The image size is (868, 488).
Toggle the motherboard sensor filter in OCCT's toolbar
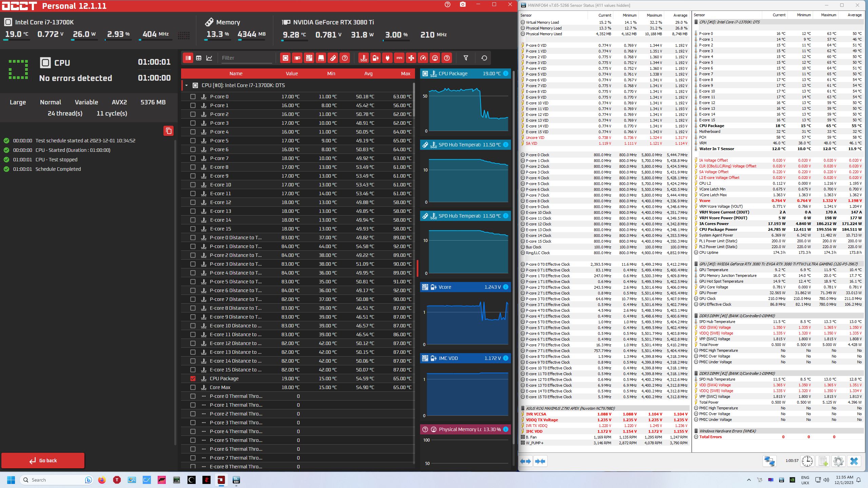pyautogui.click(x=309, y=58)
